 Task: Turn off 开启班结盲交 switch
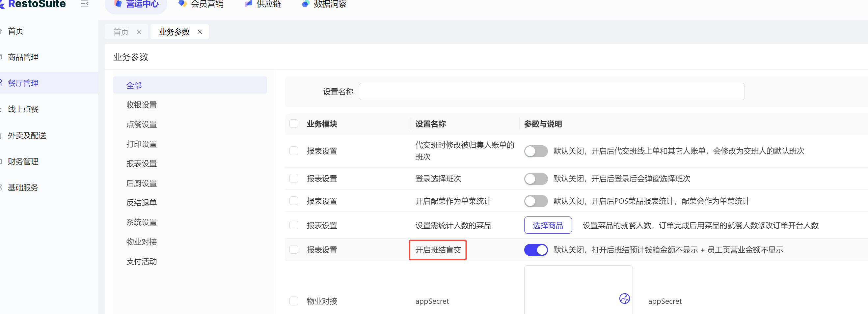tap(536, 250)
